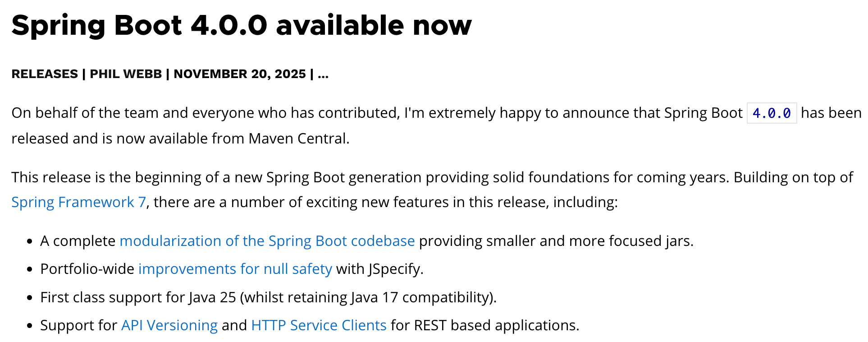
Task: Click the Java 25 support bullet text
Action: point(268,297)
